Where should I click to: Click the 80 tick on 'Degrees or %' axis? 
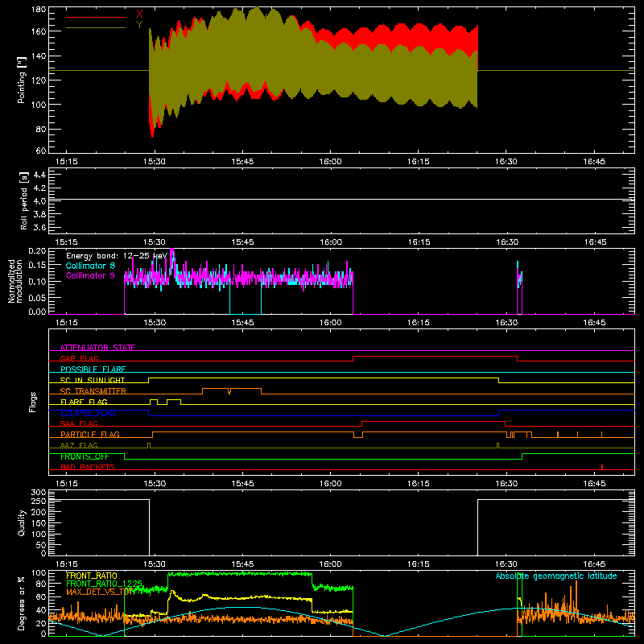coord(41,584)
